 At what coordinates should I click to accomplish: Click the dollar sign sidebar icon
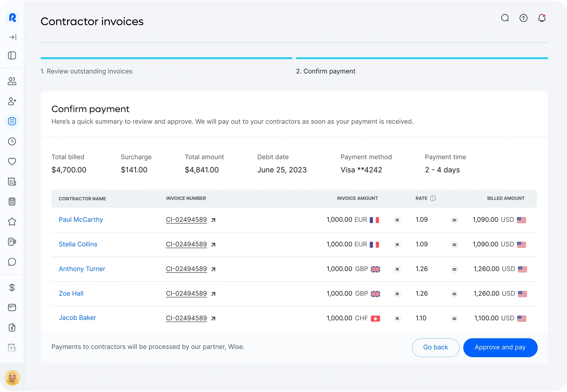12,287
